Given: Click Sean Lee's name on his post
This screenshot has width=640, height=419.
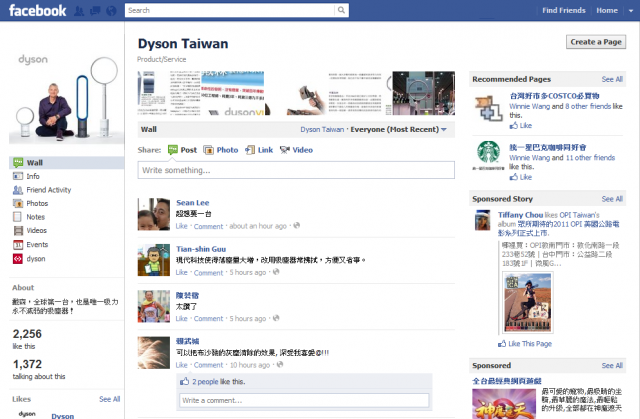Looking at the screenshot, I should (x=192, y=202).
